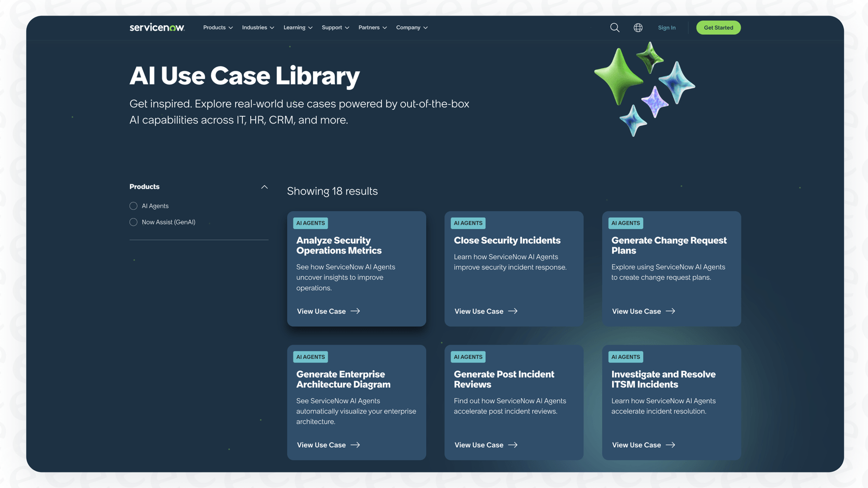Open the Generate Post Incident Reviews use case card
This screenshot has width=868, height=488.
pyautogui.click(x=514, y=402)
